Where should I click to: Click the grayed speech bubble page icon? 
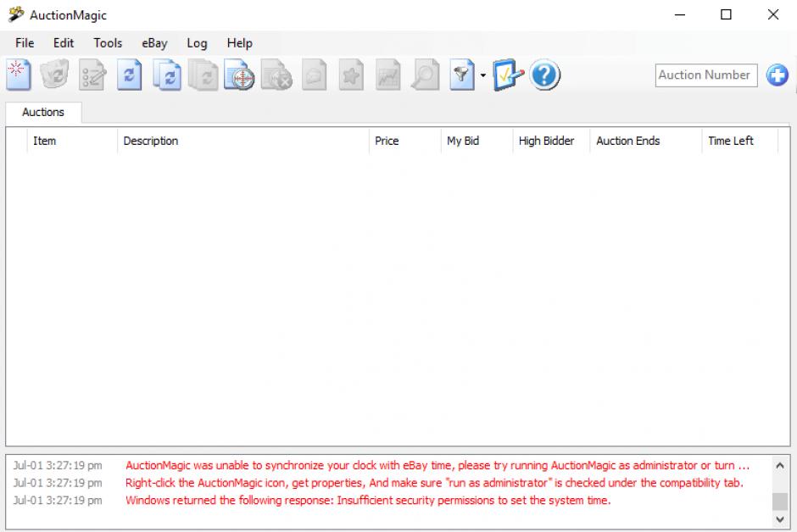pos(314,75)
